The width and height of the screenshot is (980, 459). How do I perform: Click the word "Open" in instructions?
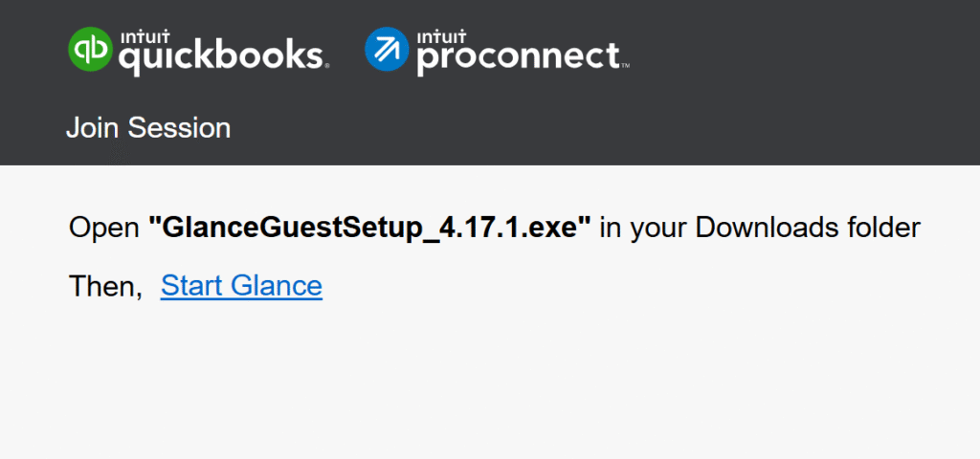click(104, 228)
